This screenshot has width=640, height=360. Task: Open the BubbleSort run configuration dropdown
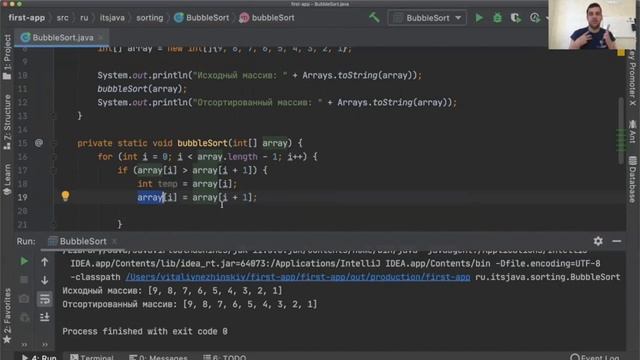point(427,18)
